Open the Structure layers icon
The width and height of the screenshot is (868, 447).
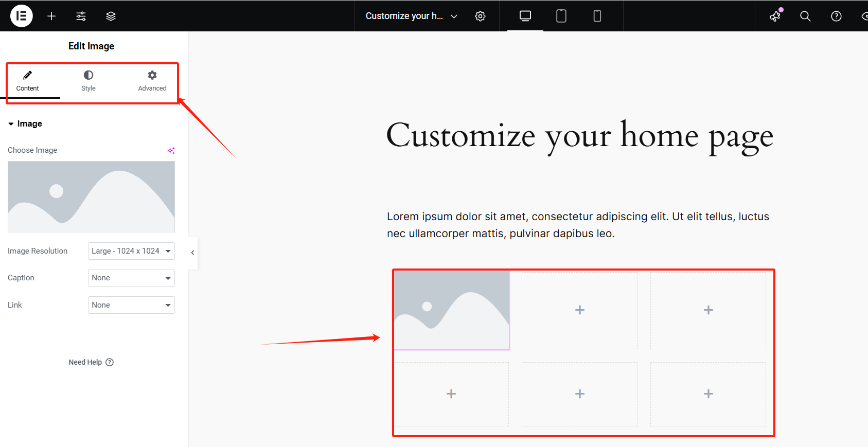click(111, 16)
